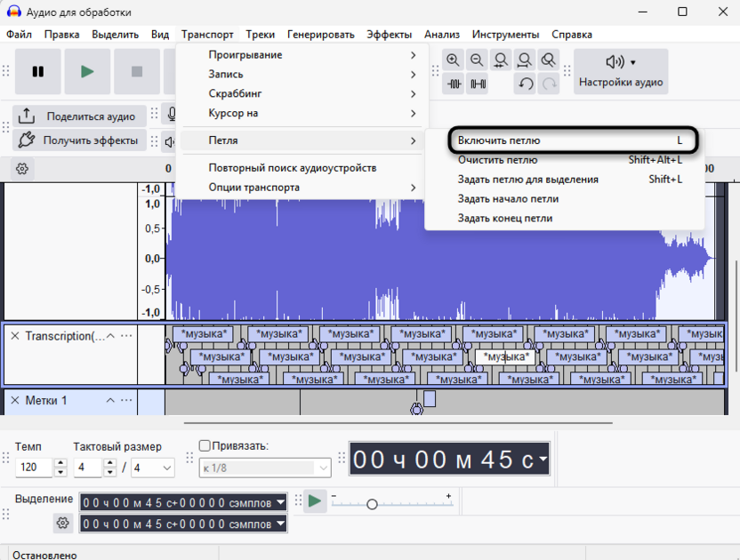
Task: Expand Запись submenu
Action: [x=302, y=74]
